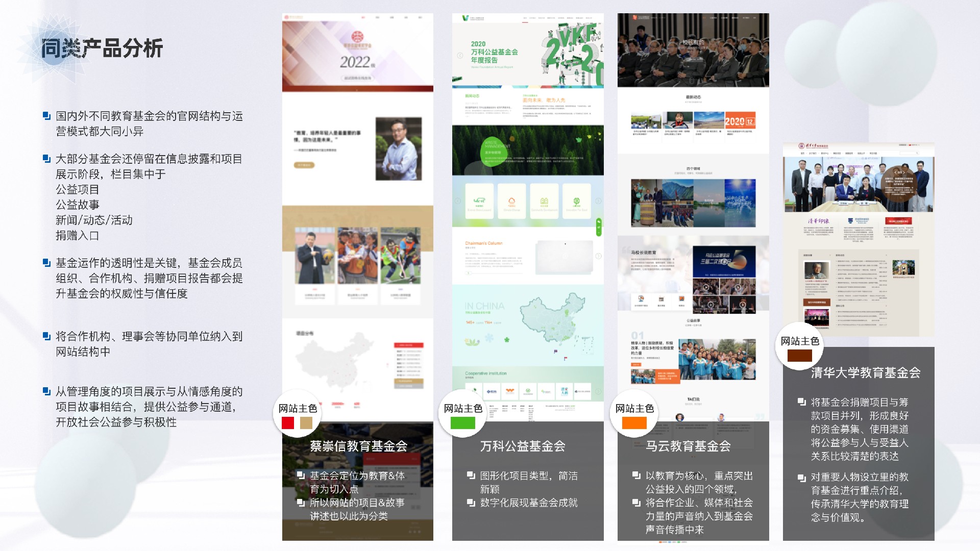Click the 清华大学 logo atop the 清华 screenshot
Image resolution: width=980 pixels, height=551 pixels.
coord(814,146)
